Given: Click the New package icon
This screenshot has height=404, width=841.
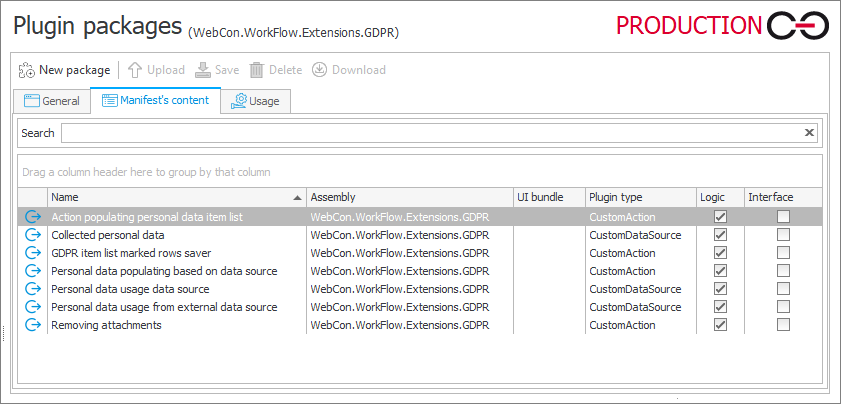Looking at the screenshot, I should point(27,70).
